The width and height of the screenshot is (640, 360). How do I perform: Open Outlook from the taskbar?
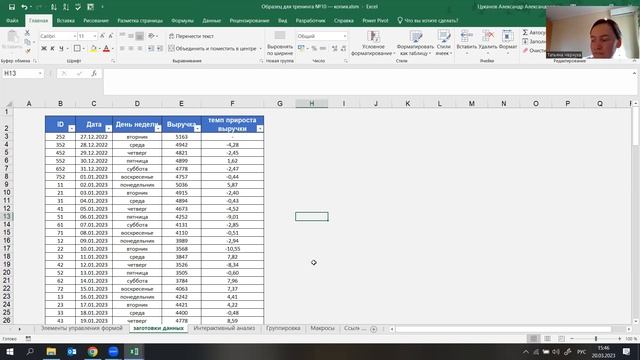[x=72, y=351]
